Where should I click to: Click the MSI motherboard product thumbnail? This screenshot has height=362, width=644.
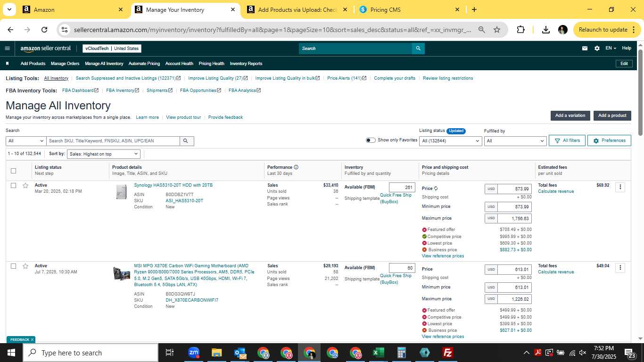coord(121,273)
